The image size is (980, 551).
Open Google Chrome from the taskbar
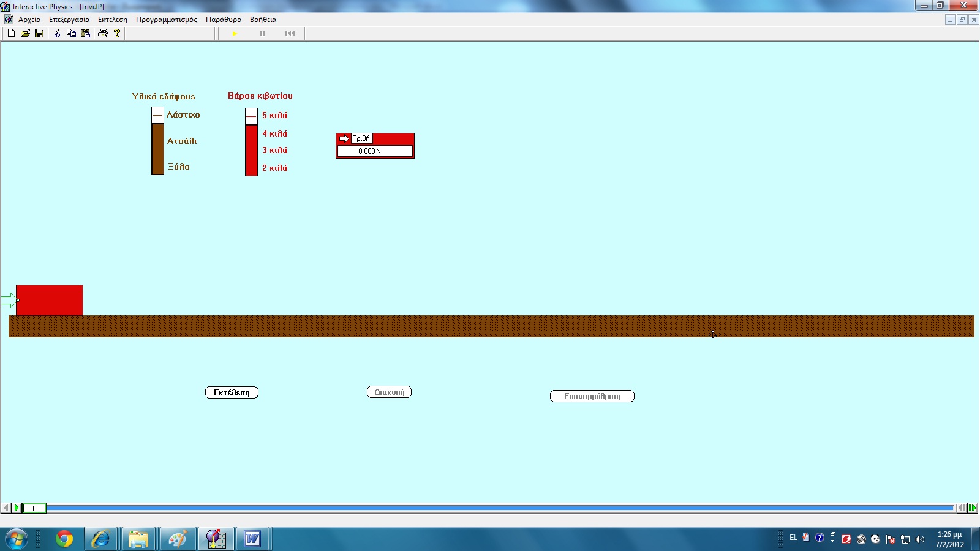(x=64, y=539)
